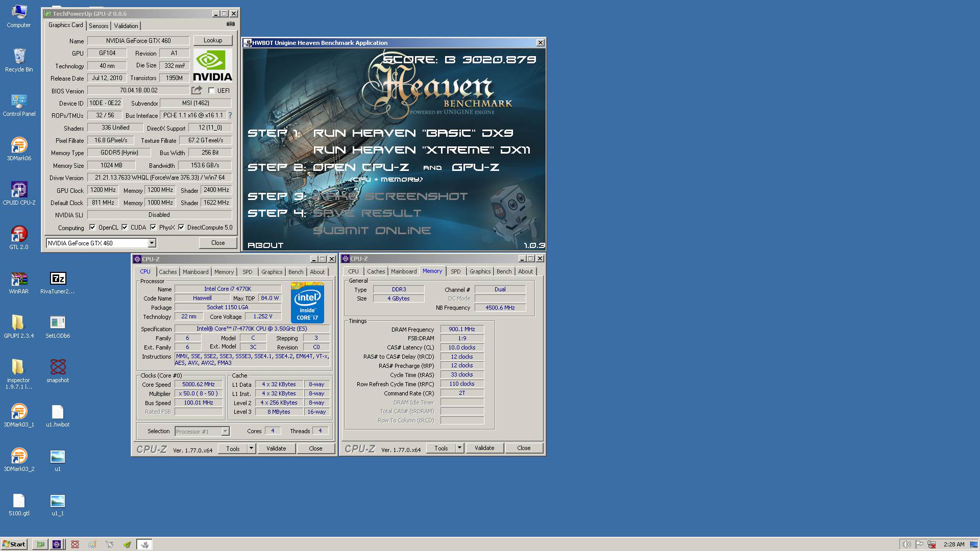Click the bus interface question mark icon
The image size is (980, 551).
[230, 115]
